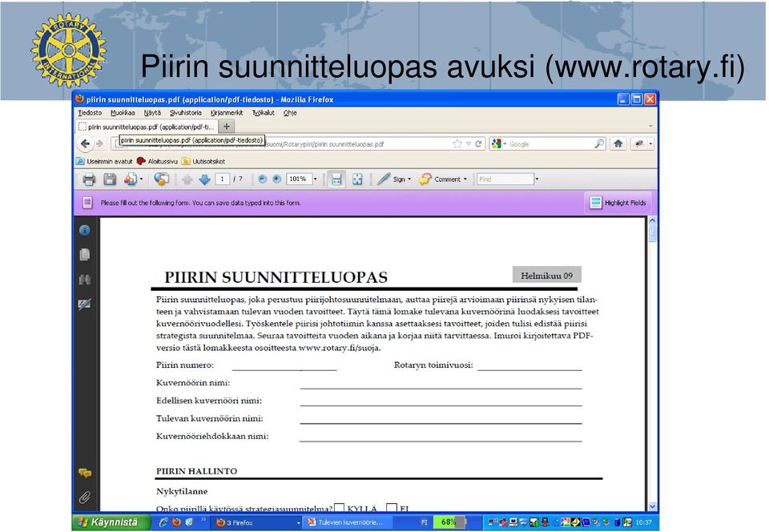The height and width of the screenshot is (532, 769).
Task: Click the globe collaborate icon in PDF toolbar
Action: [x=161, y=179]
